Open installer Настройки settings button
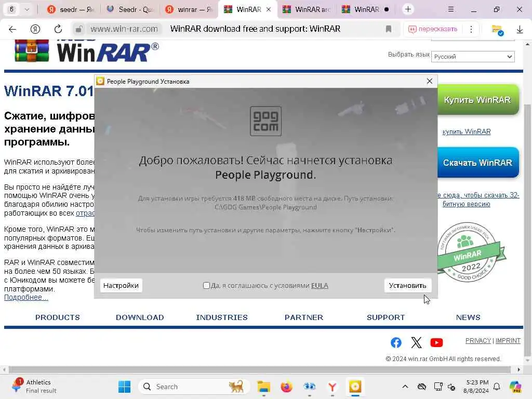 121,285
